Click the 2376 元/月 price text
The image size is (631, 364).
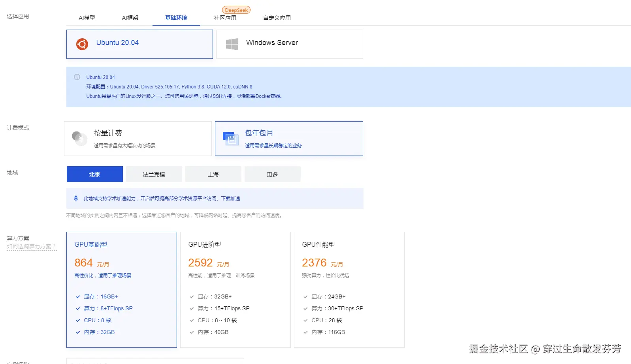322,263
